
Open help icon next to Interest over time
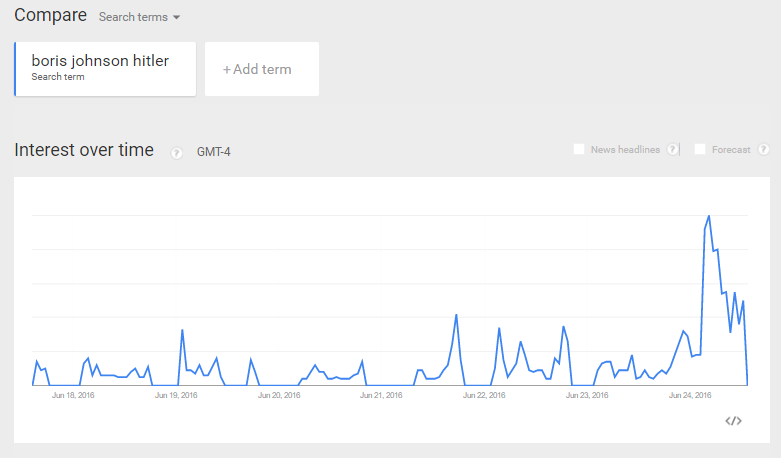click(176, 153)
